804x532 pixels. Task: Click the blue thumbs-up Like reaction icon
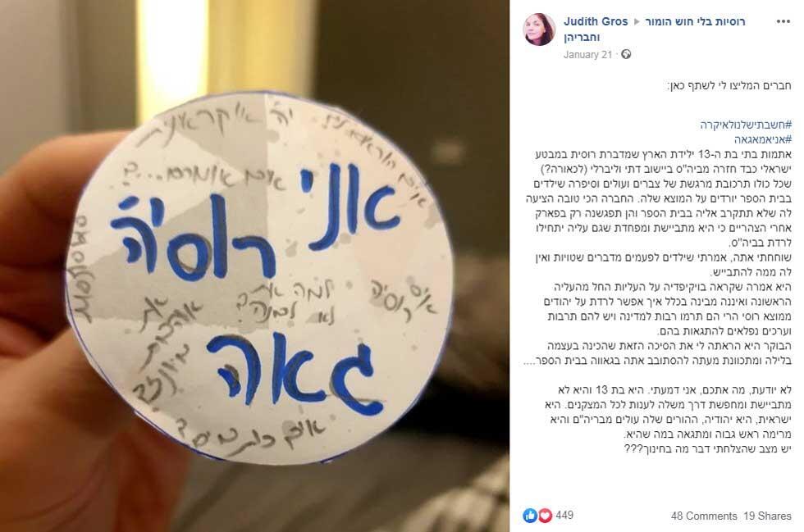coord(530,515)
